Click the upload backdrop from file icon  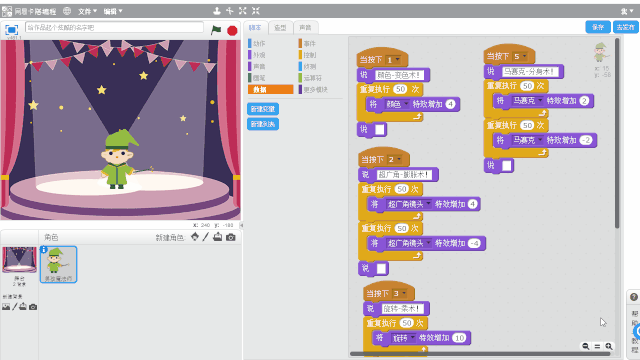[x=23, y=307]
